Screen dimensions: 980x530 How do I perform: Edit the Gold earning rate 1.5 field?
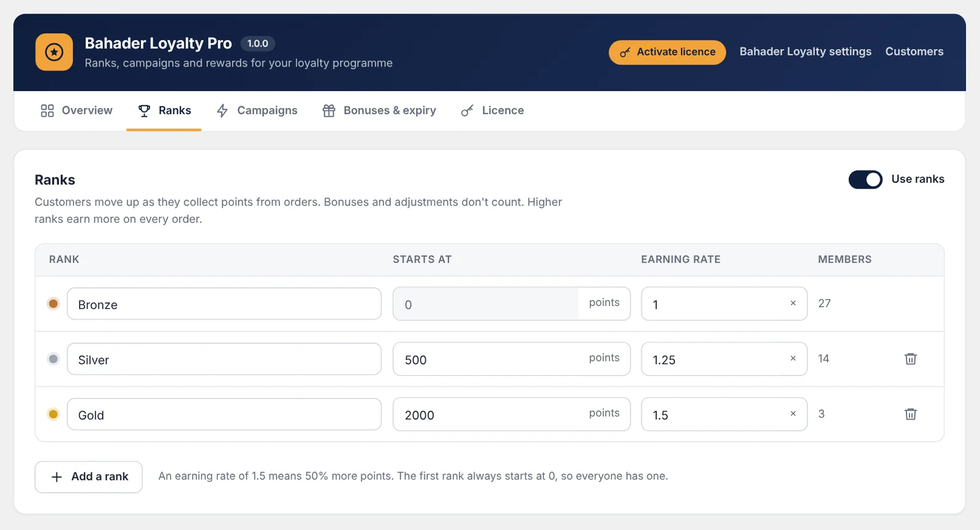point(724,414)
